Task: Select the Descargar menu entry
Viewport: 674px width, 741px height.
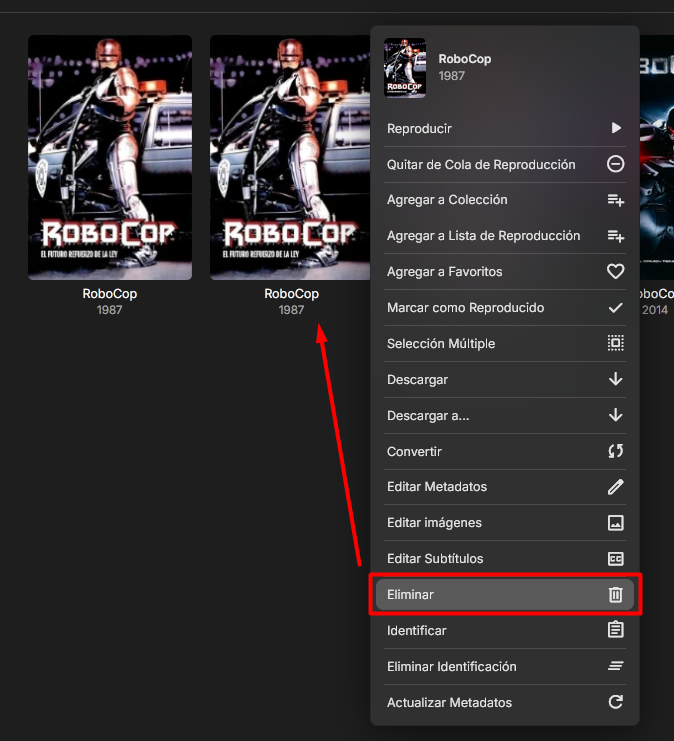Action: click(505, 379)
